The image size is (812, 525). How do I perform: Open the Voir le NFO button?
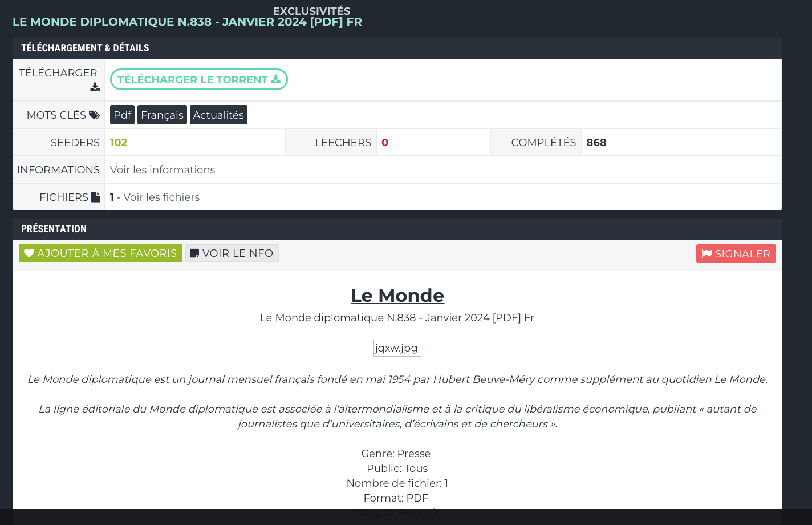point(232,253)
